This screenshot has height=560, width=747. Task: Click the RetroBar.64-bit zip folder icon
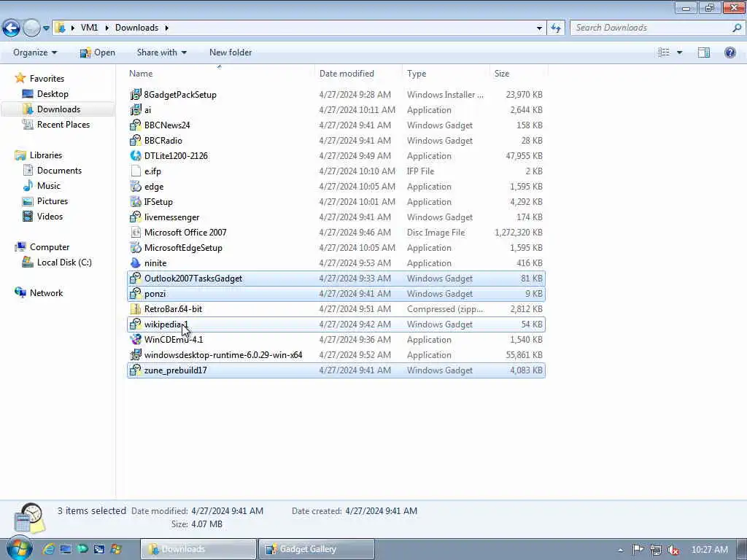pyautogui.click(x=136, y=308)
